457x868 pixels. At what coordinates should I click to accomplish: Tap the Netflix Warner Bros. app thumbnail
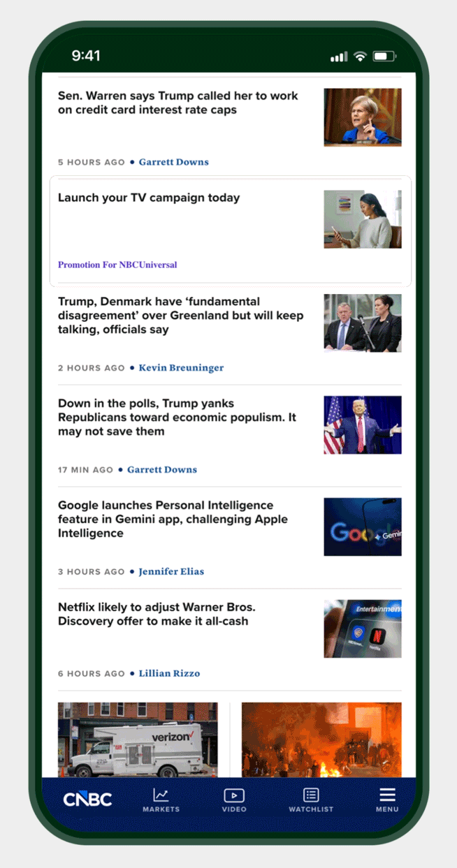point(363,629)
